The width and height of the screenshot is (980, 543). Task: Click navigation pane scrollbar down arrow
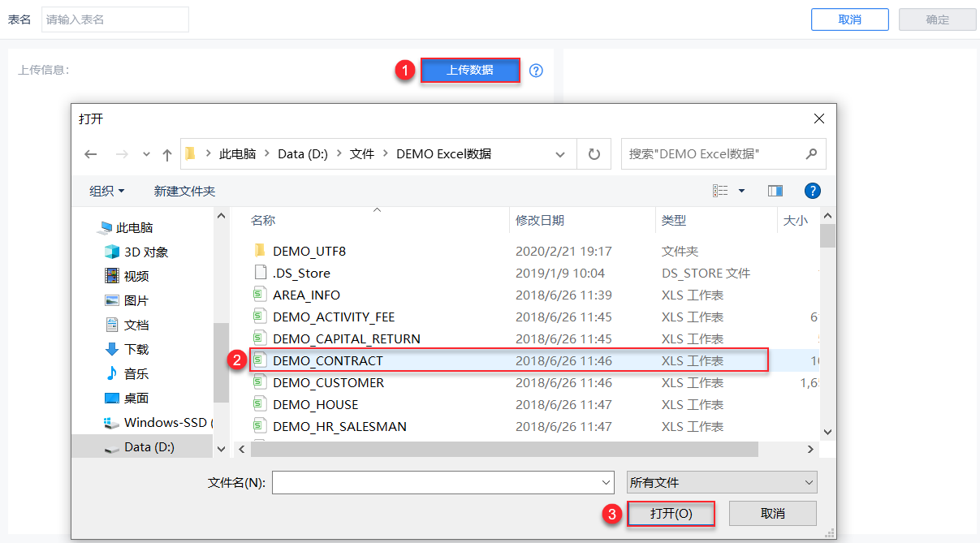coord(221,448)
